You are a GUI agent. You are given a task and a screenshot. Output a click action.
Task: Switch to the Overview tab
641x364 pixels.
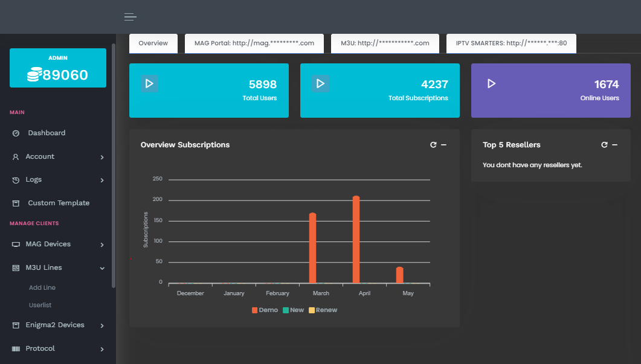(153, 43)
